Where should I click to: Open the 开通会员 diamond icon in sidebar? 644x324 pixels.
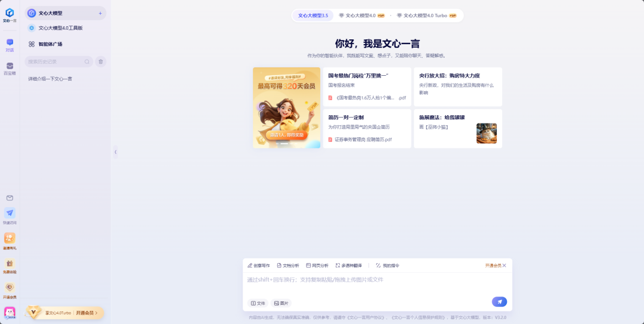[10, 288]
